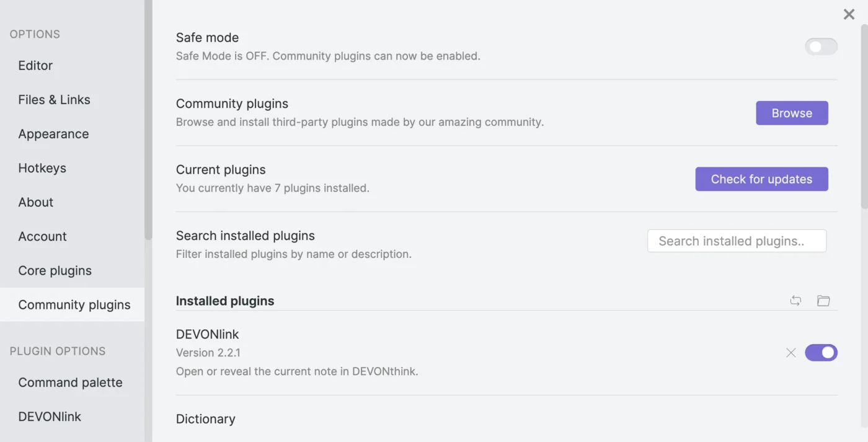Uninstall DEVONlink via its X icon

click(790, 352)
